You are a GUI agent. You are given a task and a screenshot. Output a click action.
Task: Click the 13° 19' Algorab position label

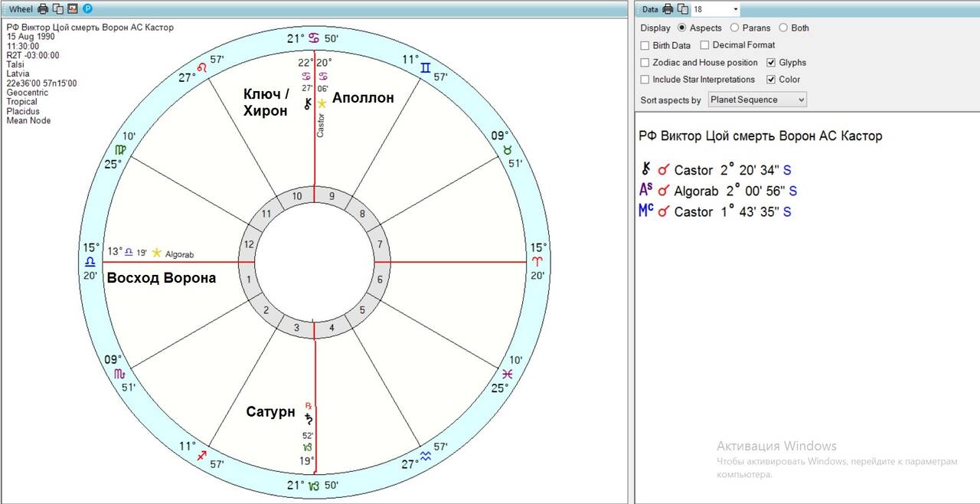tap(126, 252)
